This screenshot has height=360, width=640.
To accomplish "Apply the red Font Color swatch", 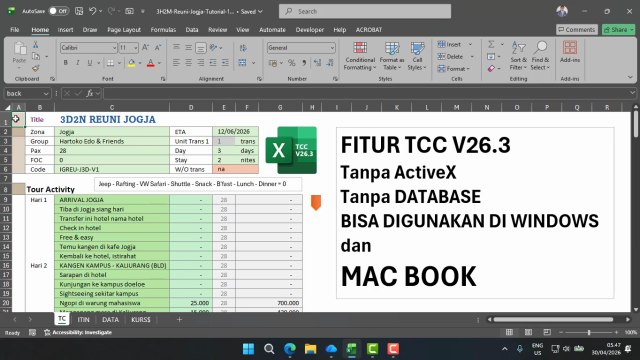I will (151, 63).
